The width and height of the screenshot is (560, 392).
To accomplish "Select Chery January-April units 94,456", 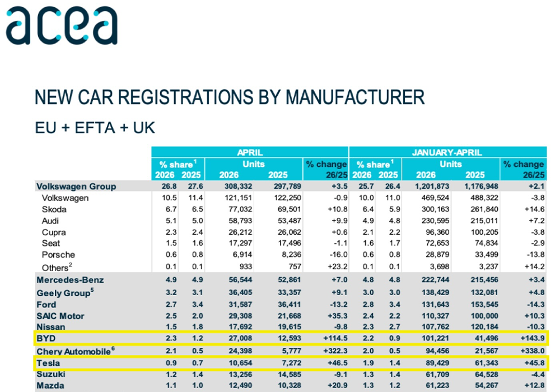I will coord(437,351).
